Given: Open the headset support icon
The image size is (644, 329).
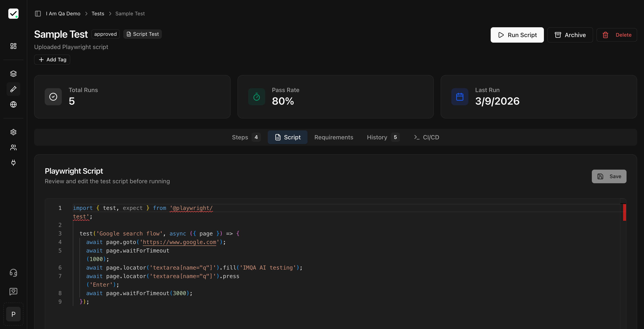Looking at the screenshot, I should (13, 273).
